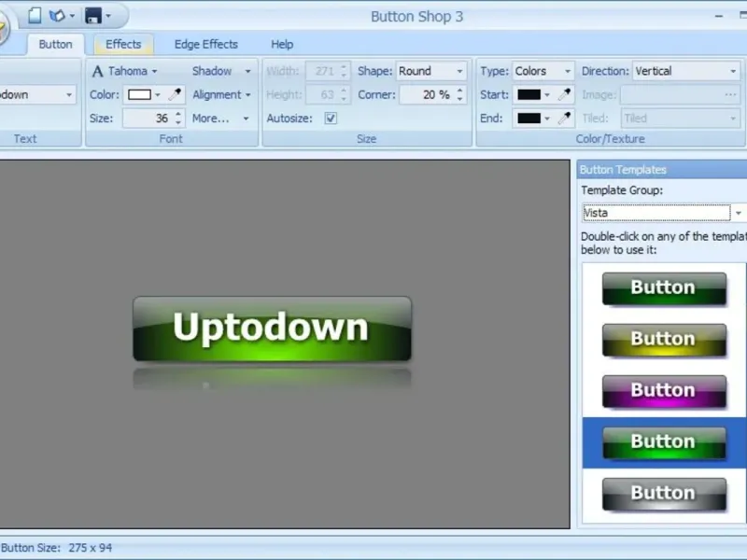The height and width of the screenshot is (560, 747).
Task: Click the Button Size 275 x 94 status text
Action: coord(57,548)
